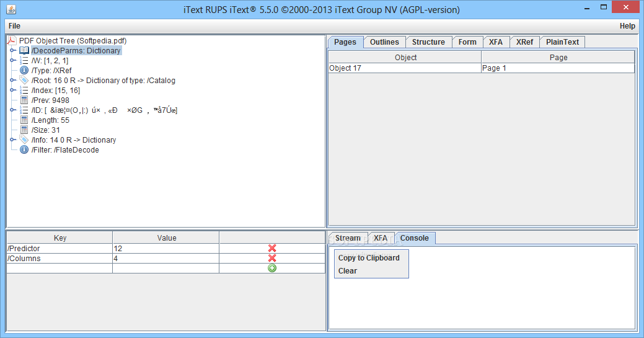
Task: Click the PDF icon beside PDF Object Tree
Action: click(x=12, y=40)
